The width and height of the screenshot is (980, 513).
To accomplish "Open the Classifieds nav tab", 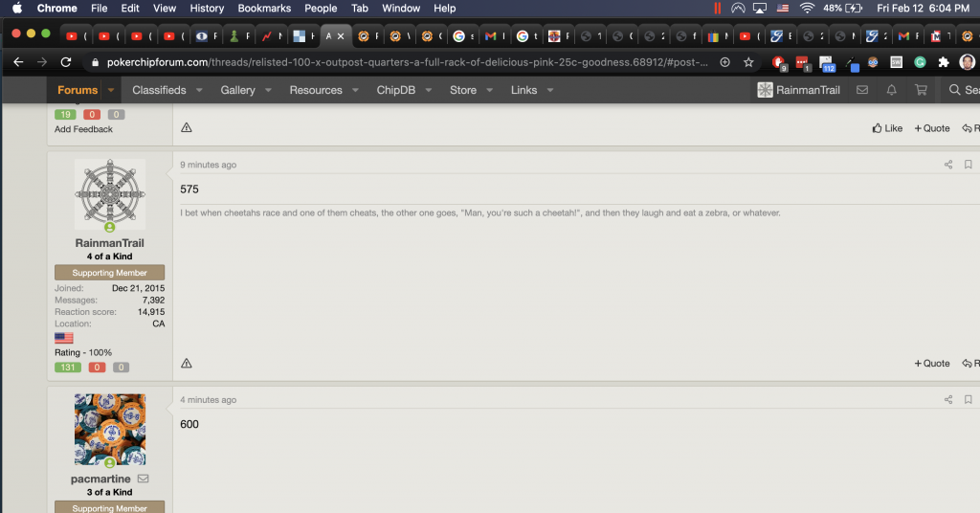I will point(159,90).
